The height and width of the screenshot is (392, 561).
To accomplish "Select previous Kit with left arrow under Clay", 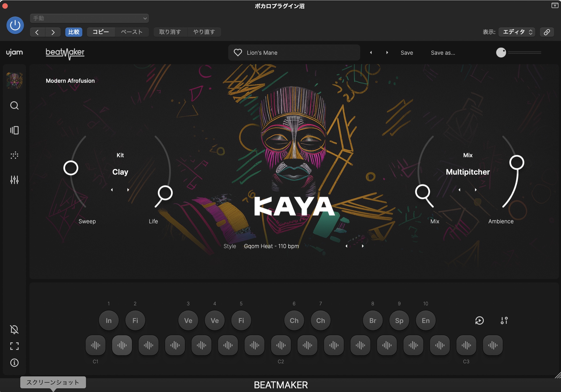I will (x=112, y=190).
